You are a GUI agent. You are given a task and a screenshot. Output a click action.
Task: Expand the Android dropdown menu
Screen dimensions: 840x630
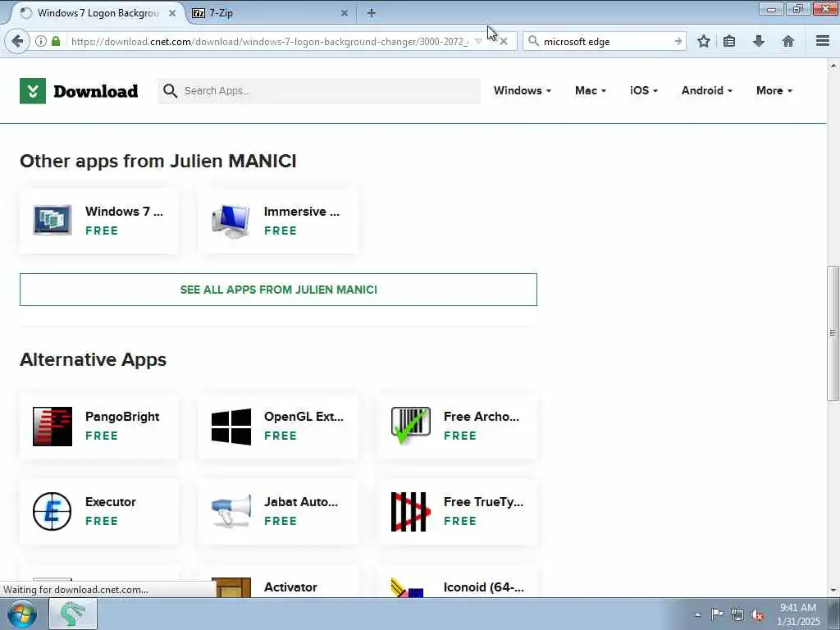tap(706, 90)
